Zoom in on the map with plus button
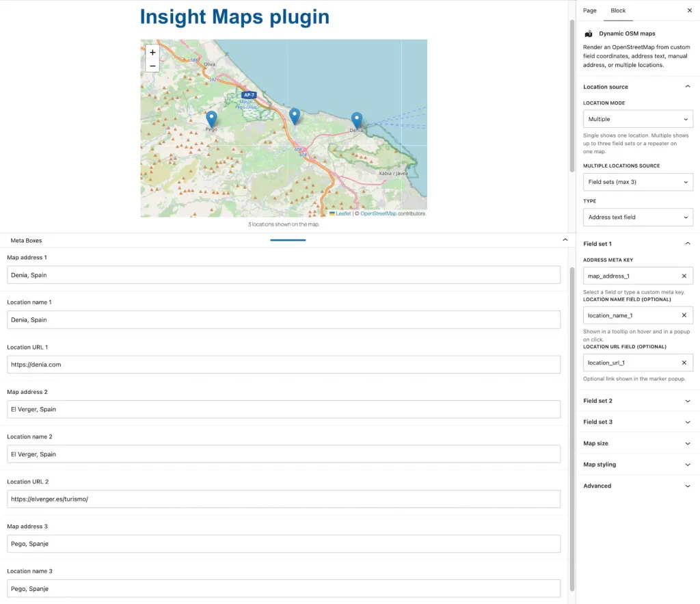700x604 pixels. point(152,52)
